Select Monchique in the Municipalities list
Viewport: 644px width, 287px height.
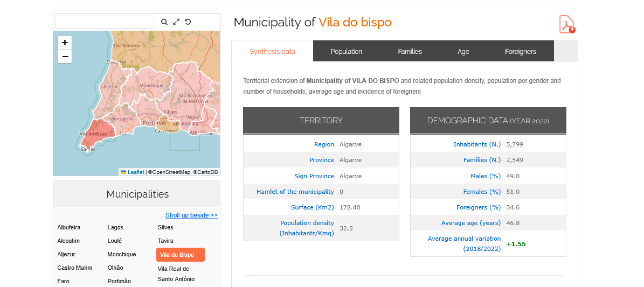[x=121, y=254]
